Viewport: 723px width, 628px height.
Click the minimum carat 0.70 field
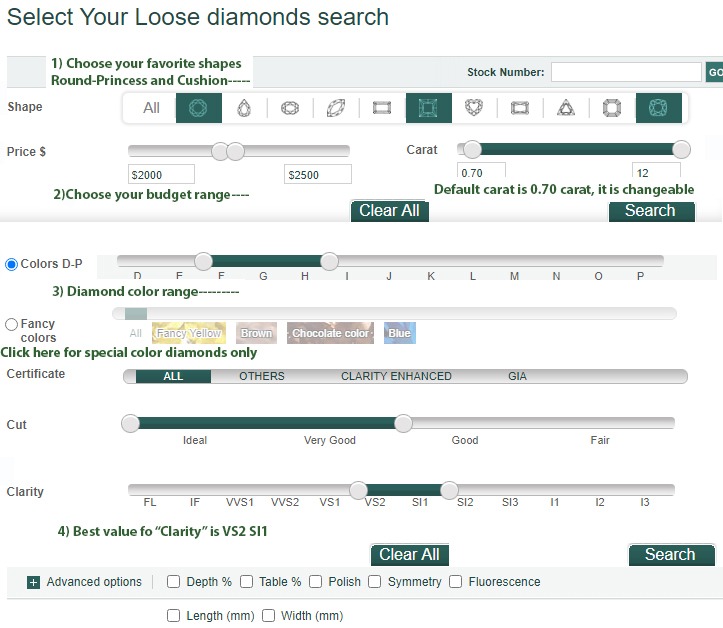tap(481, 170)
